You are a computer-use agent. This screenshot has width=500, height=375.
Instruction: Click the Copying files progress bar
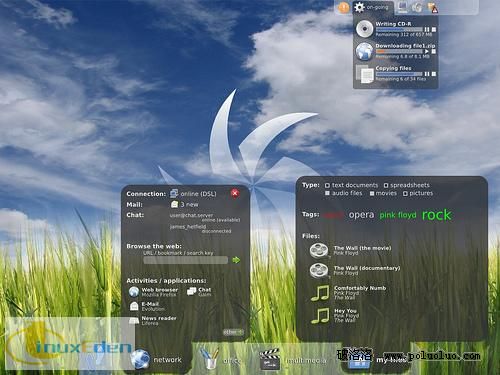tap(399, 74)
